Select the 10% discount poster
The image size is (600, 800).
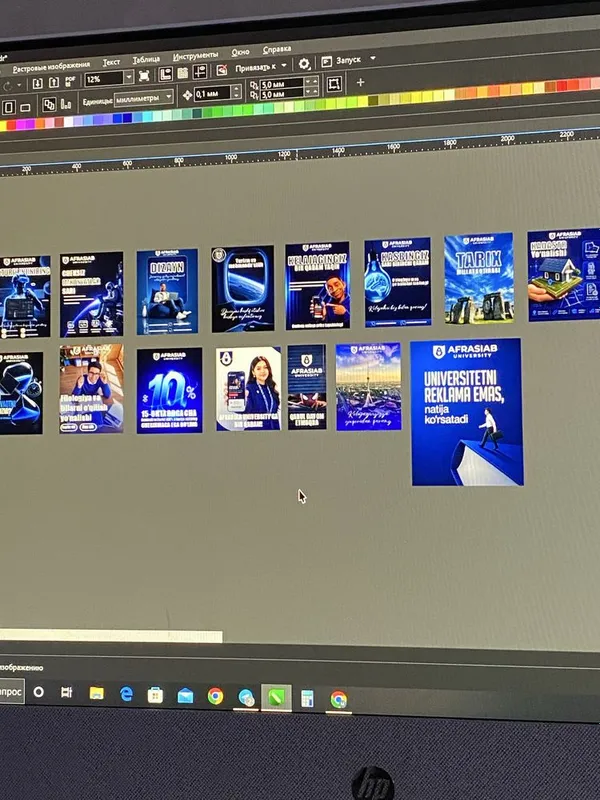(169, 390)
